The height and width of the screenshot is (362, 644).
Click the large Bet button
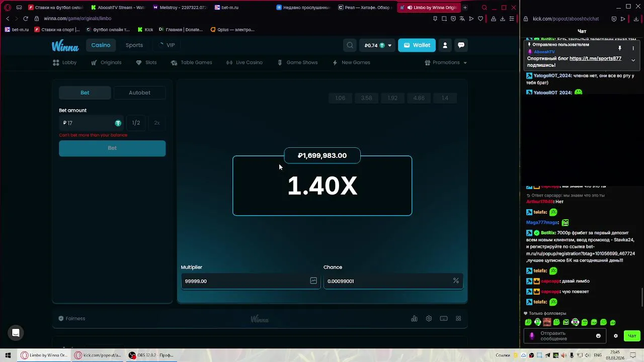click(112, 148)
